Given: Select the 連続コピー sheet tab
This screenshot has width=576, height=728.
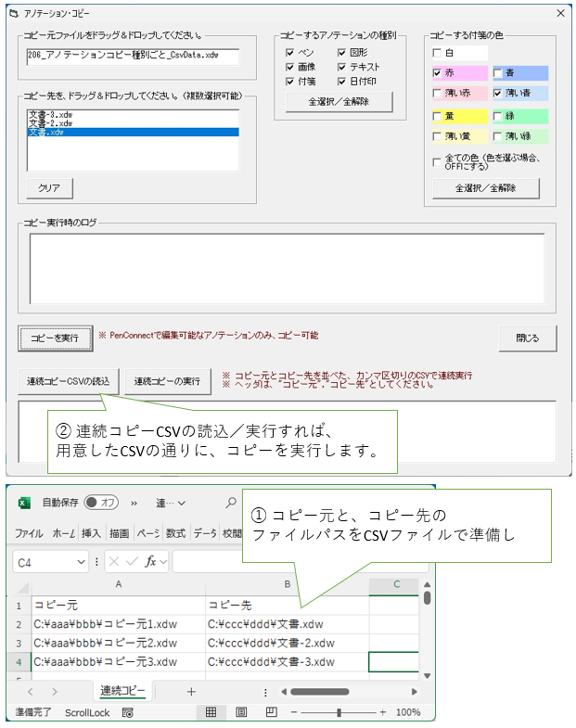Looking at the screenshot, I should pos(122,692).
